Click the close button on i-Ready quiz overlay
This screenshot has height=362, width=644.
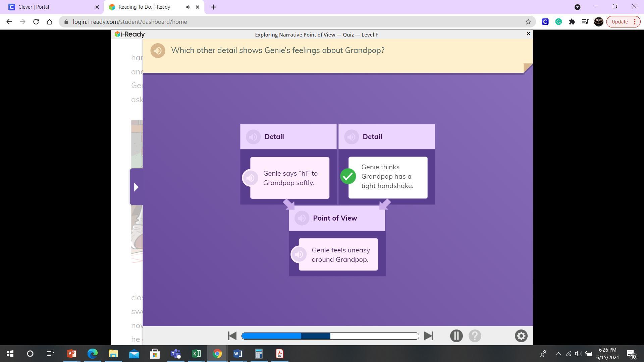pos(528,34)
